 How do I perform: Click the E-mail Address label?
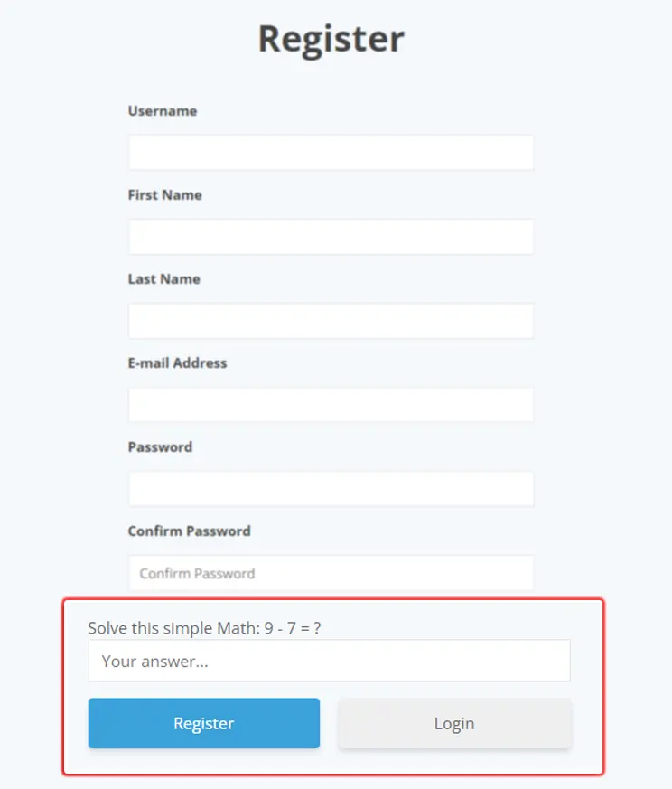click(178, 363)
